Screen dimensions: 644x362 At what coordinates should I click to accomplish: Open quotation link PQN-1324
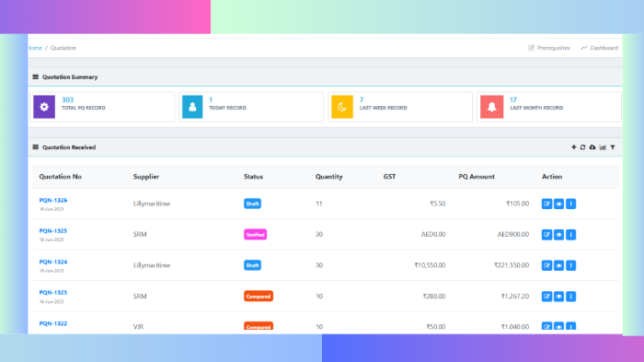53,262
